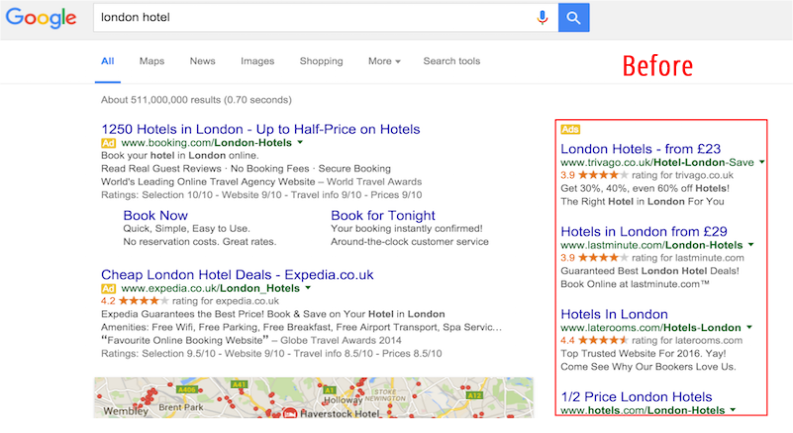This screenshot has height=433, width=793.
Task: Open the trivago.co.uk ad dropdown arrow
Action: [762, 162]
